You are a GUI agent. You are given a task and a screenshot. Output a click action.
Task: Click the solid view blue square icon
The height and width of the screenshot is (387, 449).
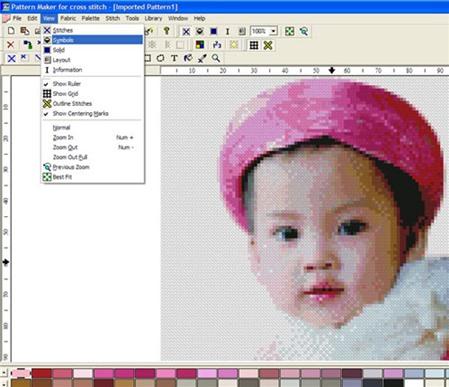214,31
